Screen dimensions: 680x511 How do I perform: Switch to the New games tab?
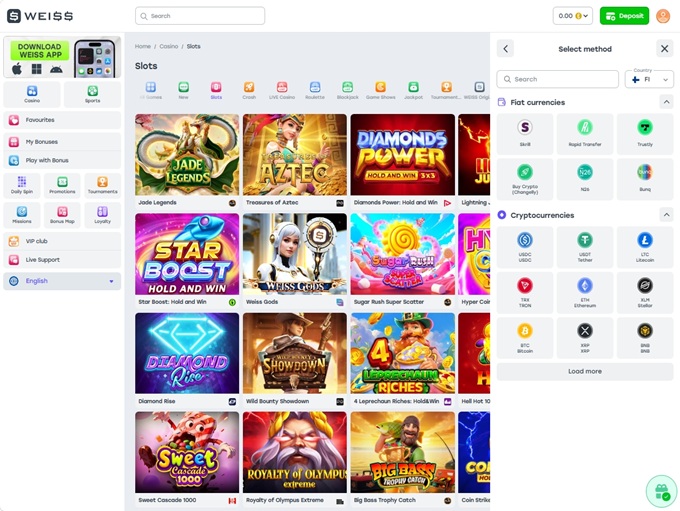(x=183, y=90)
